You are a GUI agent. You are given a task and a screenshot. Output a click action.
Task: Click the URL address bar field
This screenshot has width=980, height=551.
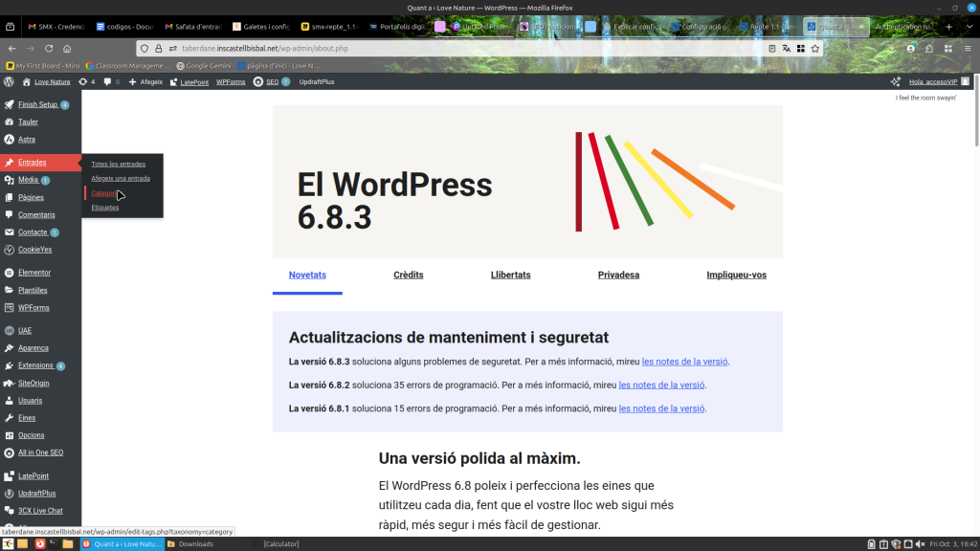pos(459,48)
